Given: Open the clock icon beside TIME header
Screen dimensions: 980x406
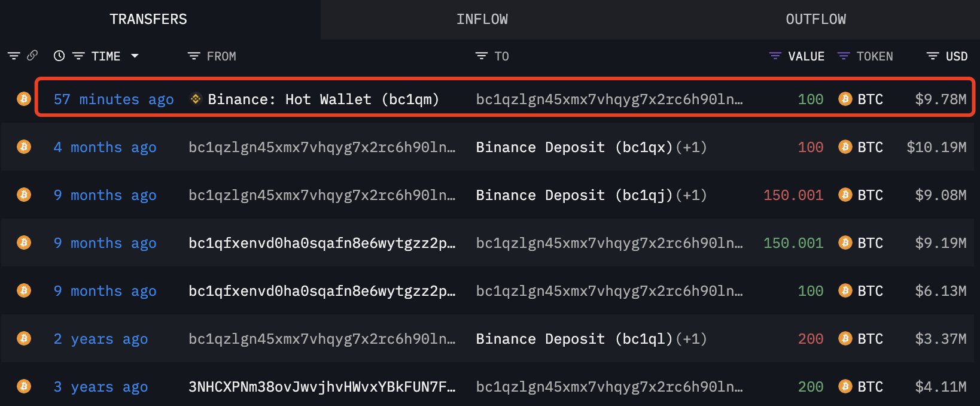Looking at the screenshot, I should (59, 56).
